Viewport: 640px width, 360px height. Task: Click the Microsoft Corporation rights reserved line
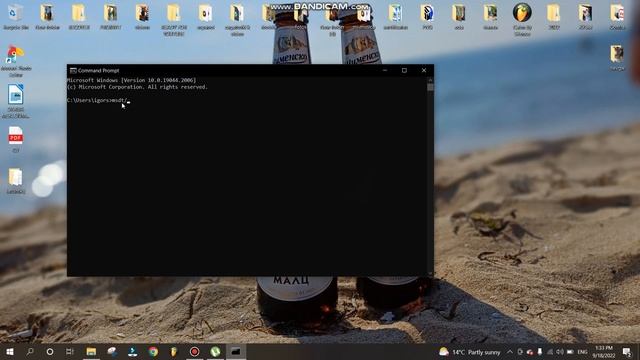[138, 87]
